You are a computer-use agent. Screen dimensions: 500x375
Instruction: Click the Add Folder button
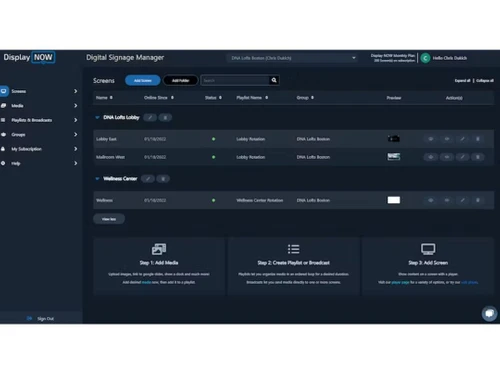(x=180, y=80)
